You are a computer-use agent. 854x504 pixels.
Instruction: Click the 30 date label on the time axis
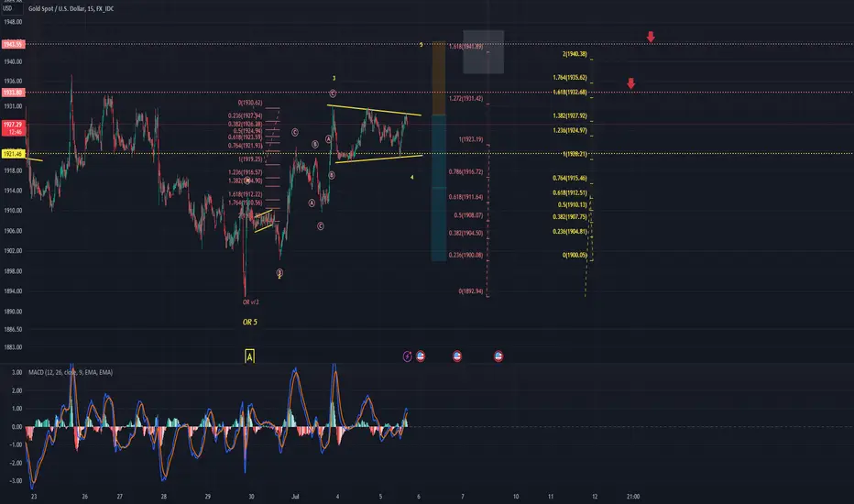click(251, 497)
